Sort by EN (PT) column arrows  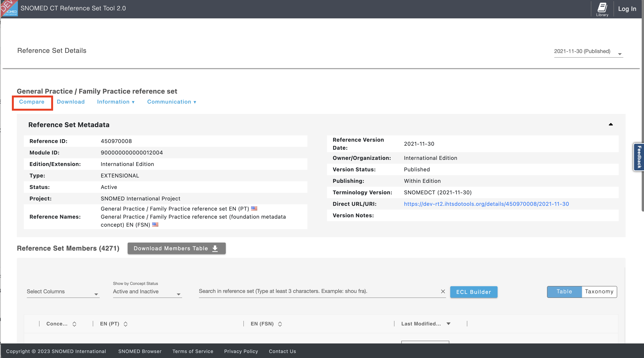126,324
